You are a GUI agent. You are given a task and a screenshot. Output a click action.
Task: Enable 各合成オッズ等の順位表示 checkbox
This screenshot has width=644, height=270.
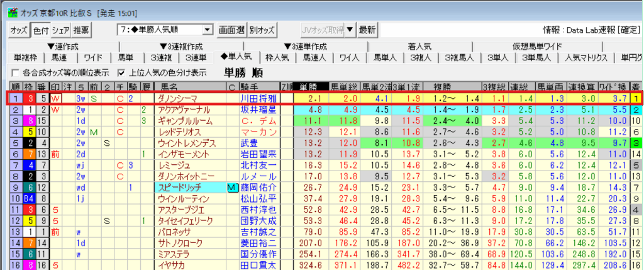pyautogui.click(x=15, y=72)
